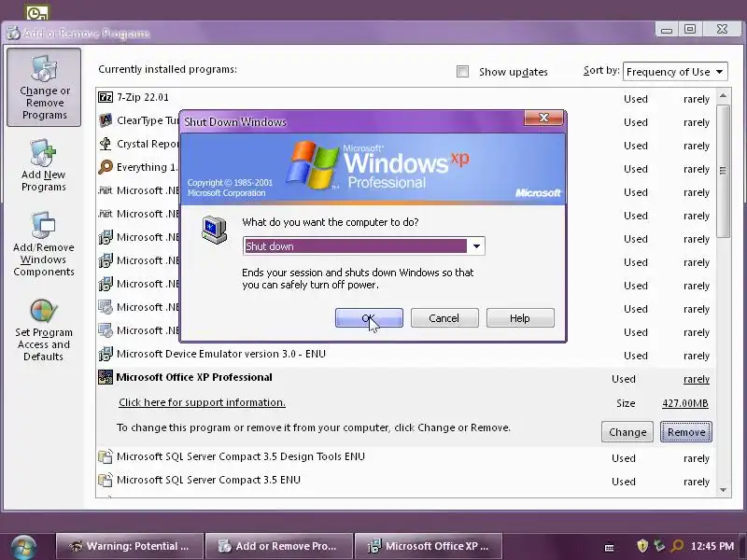Click the taskbar clock showing 12:45 PM

(712, 546)
